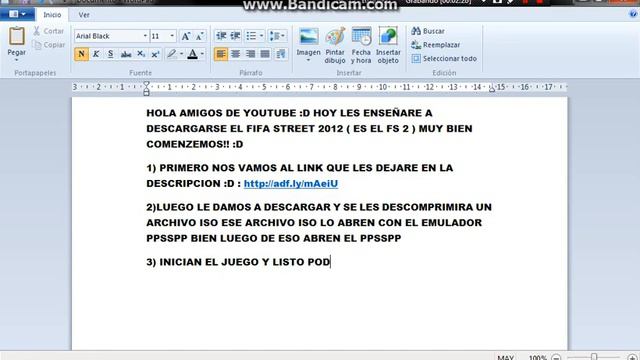Click the first line indent ruler marker
This screenshot has height=360, width=640.
click(x=146, y=84)
